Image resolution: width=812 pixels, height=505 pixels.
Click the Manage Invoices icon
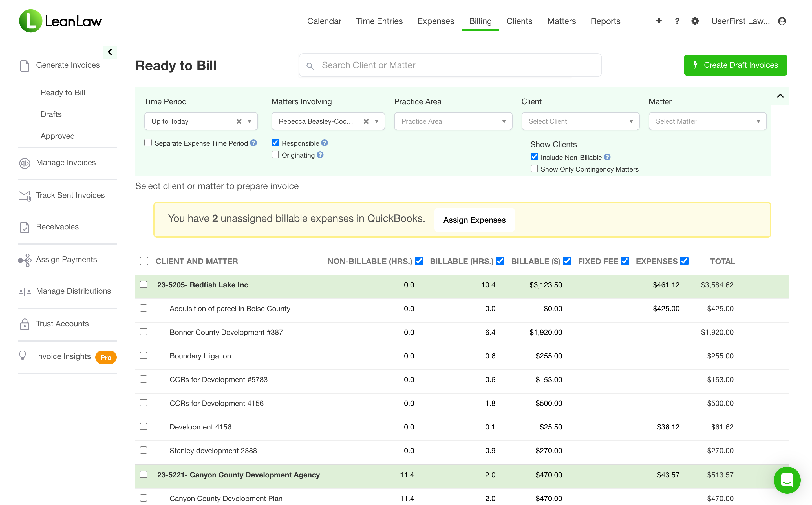pyautogui.click(x=25, y=163)
